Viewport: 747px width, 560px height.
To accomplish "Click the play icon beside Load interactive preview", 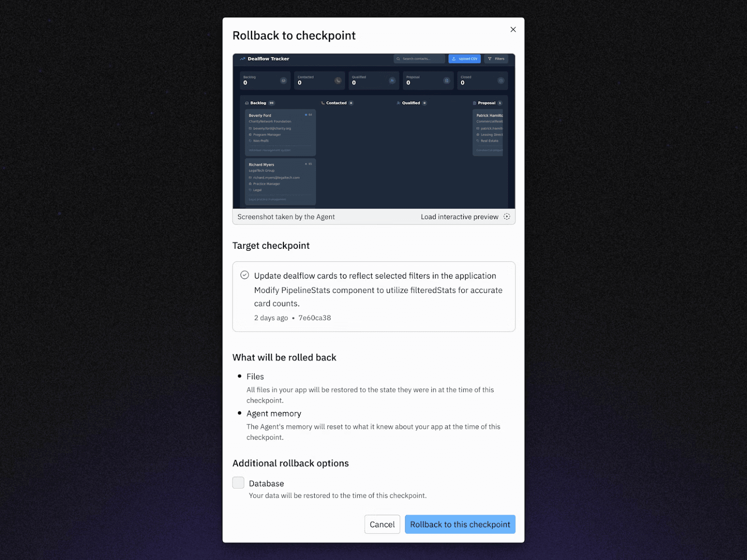I will click(507, 217).
